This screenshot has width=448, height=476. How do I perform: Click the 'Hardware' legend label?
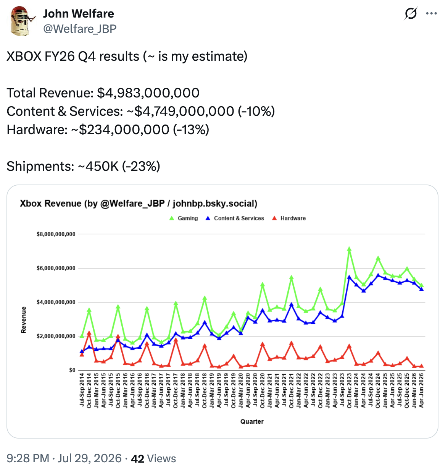(293, 218)
